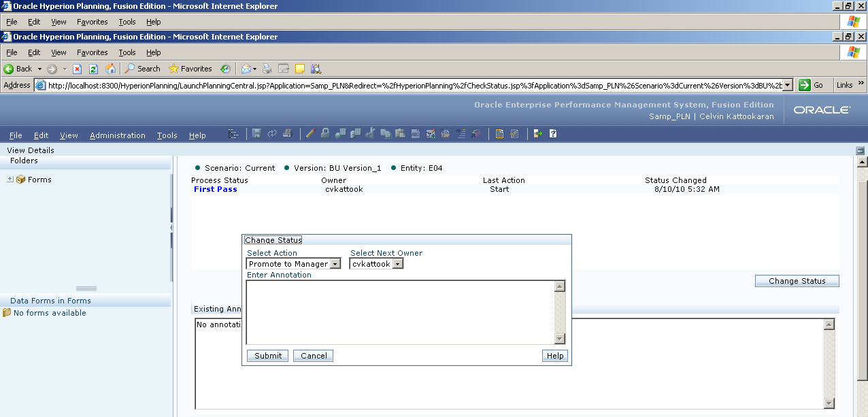
Task: Click the browser toolbar printer icon
Action: point(267,69)
